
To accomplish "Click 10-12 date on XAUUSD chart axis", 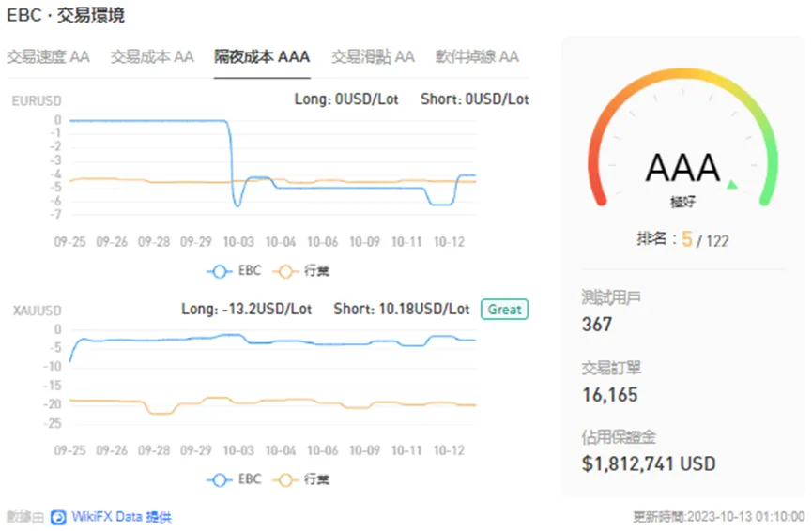I will click(449, 450).
